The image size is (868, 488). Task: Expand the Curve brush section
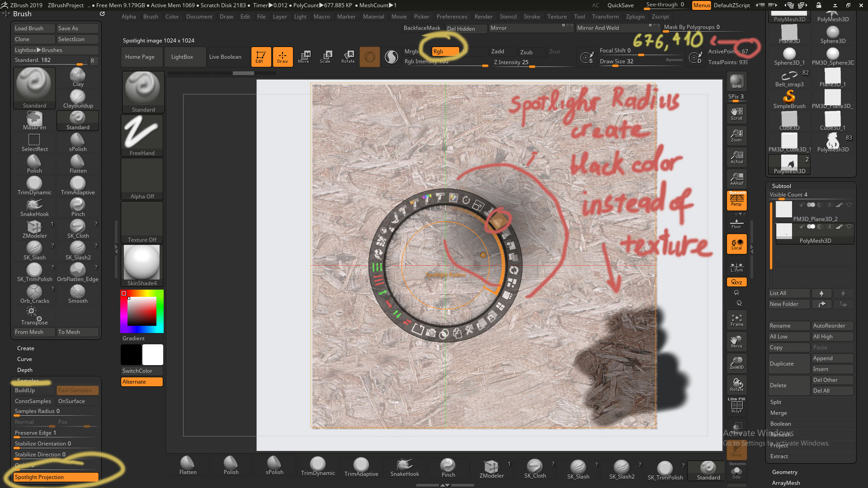[x=24, y=359]
